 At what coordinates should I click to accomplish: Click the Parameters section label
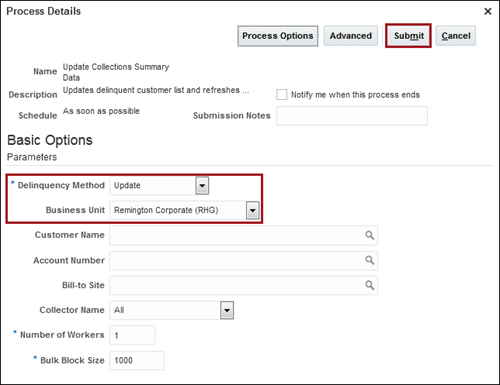[x=32, y=157]
